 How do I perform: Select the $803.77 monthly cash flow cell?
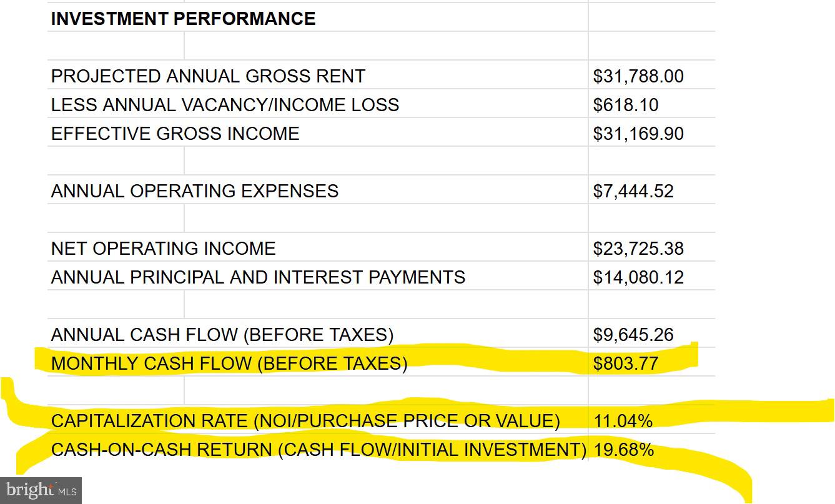626,363
